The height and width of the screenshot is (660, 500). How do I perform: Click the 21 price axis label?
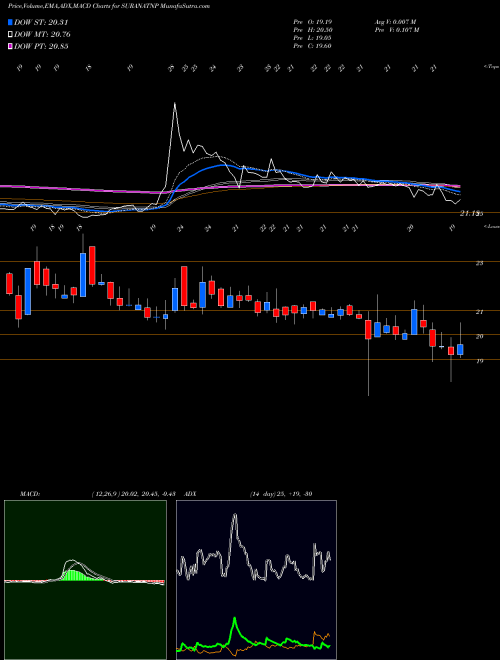[479, 312]
